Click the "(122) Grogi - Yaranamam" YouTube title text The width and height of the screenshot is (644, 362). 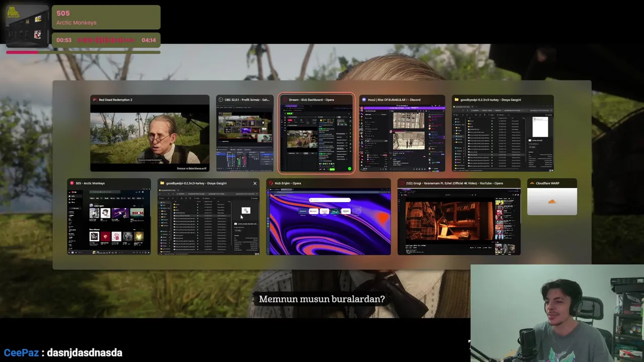pos(454,183)
